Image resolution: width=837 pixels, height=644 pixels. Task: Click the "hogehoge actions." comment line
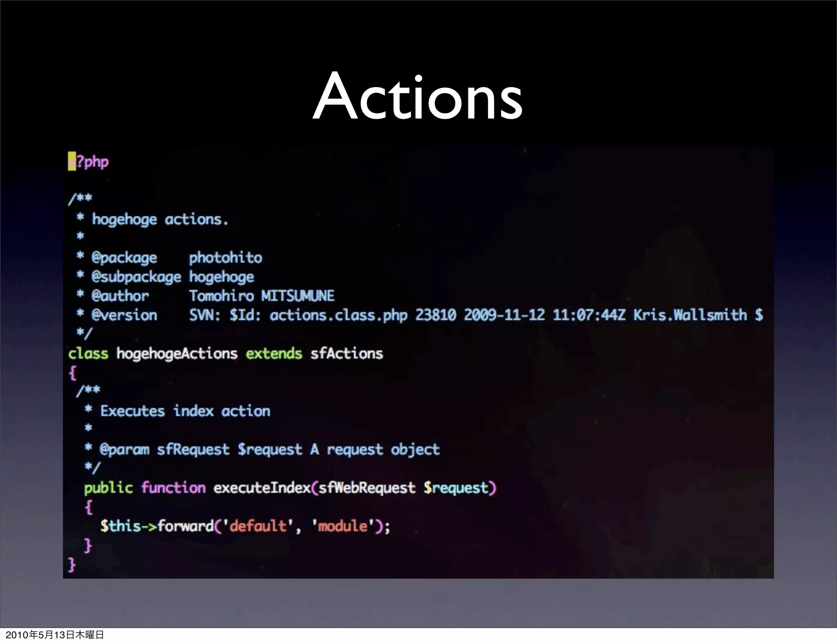coord(159,220)
